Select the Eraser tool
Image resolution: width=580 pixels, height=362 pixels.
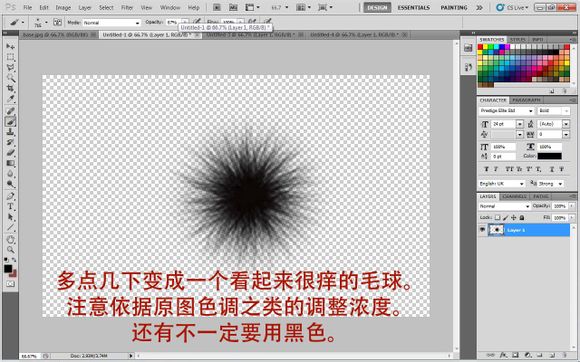pyautogui.click(x=10, y=153)
